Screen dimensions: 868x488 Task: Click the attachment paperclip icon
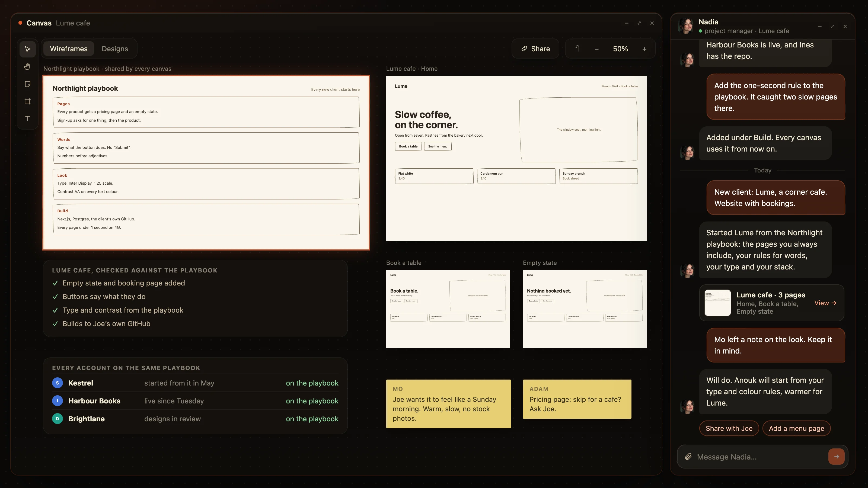pyautogui.click(x=688, y=457)
